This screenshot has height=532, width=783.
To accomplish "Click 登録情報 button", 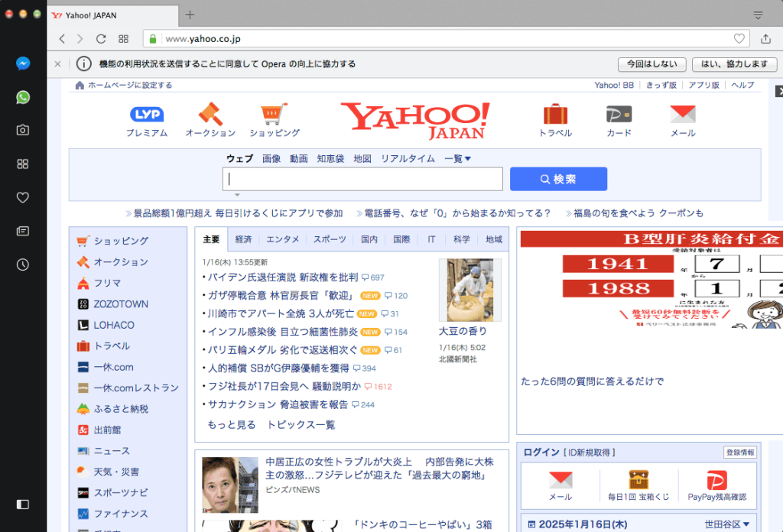I will coord(740,453).
